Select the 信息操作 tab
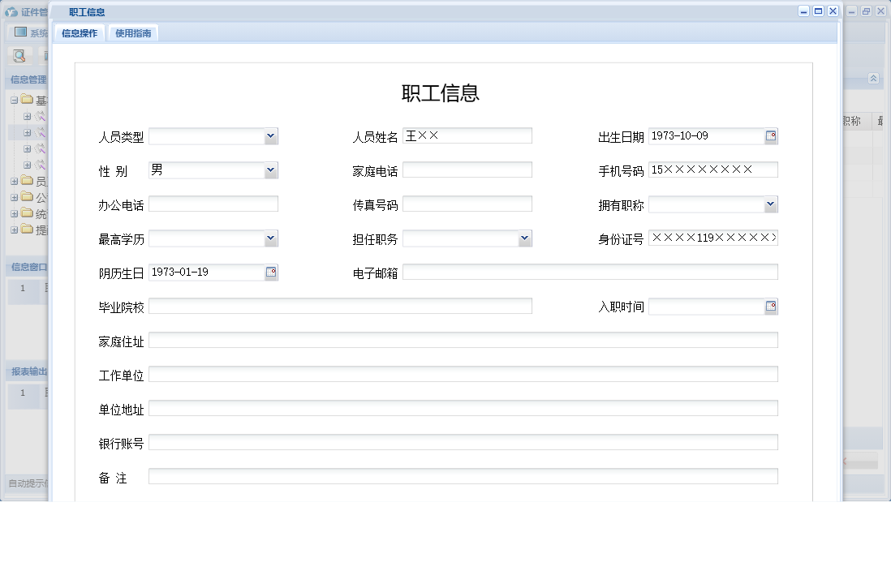 [78, 33]
